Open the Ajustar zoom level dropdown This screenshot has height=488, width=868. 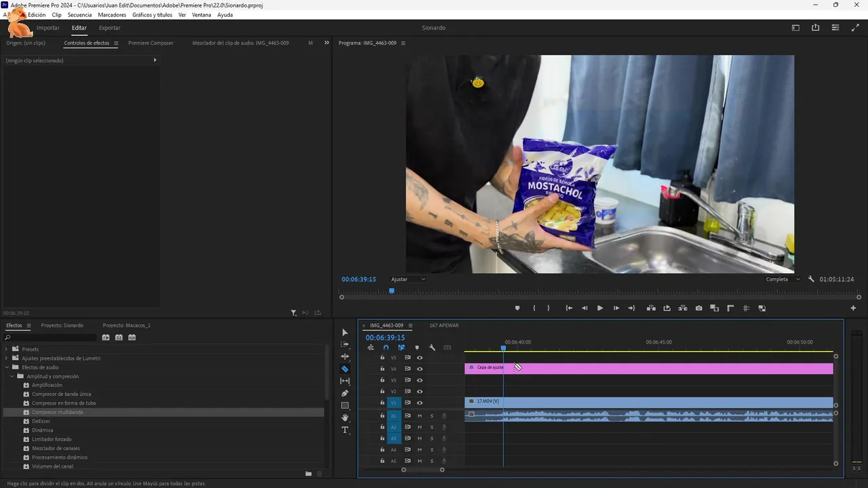(x=408, y=279)
